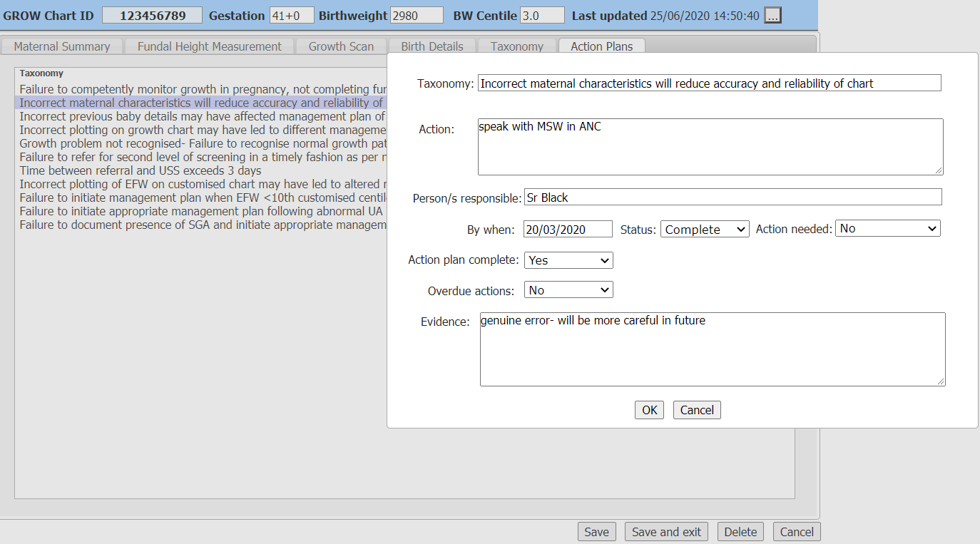Open the Action plan complete dropdown
The height and width of the screenshot is (544, 980).
pos(568,260)
